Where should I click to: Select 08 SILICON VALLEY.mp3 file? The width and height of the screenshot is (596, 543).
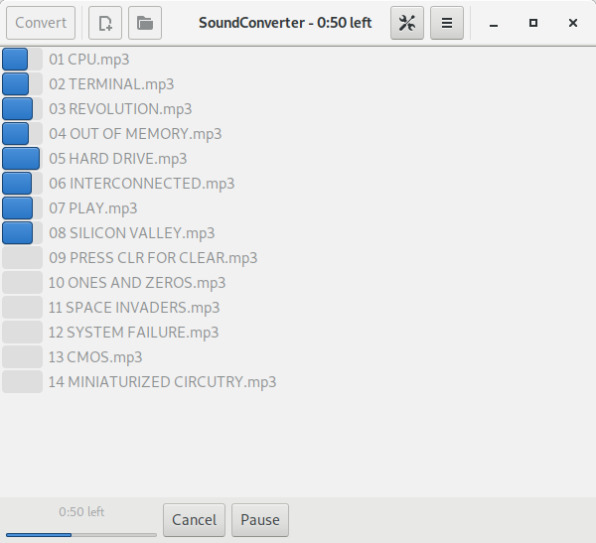coord(298,233)
